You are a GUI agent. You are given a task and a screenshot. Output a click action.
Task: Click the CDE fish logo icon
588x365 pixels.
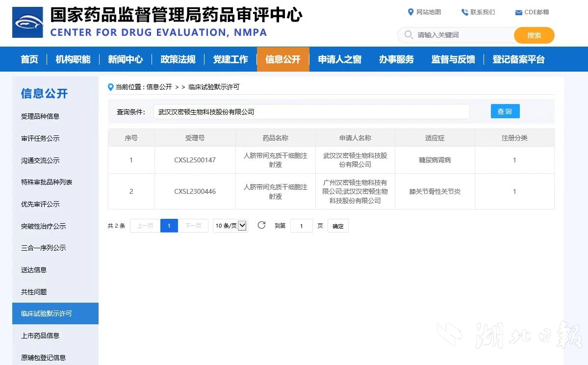click(x=28, y=23)
